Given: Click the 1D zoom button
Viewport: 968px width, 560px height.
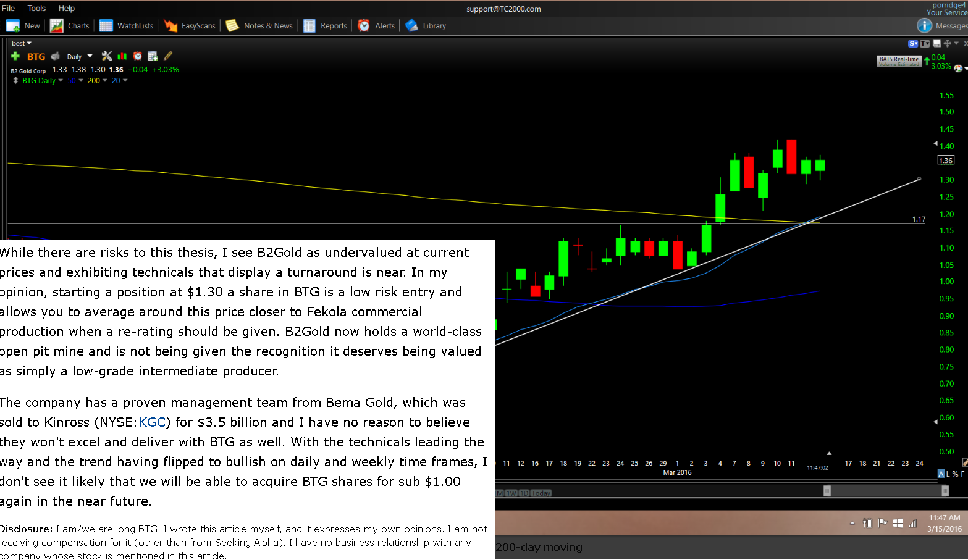Looking at the screenshot, I should pyautogui.click(x=524, y=493).
